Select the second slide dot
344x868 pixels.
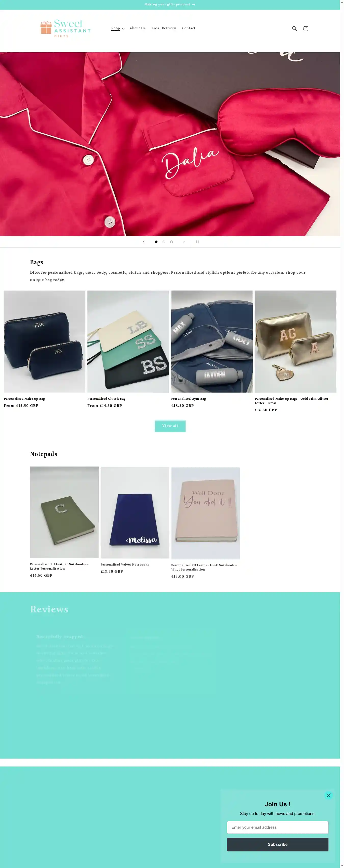(x=164, y=242)
